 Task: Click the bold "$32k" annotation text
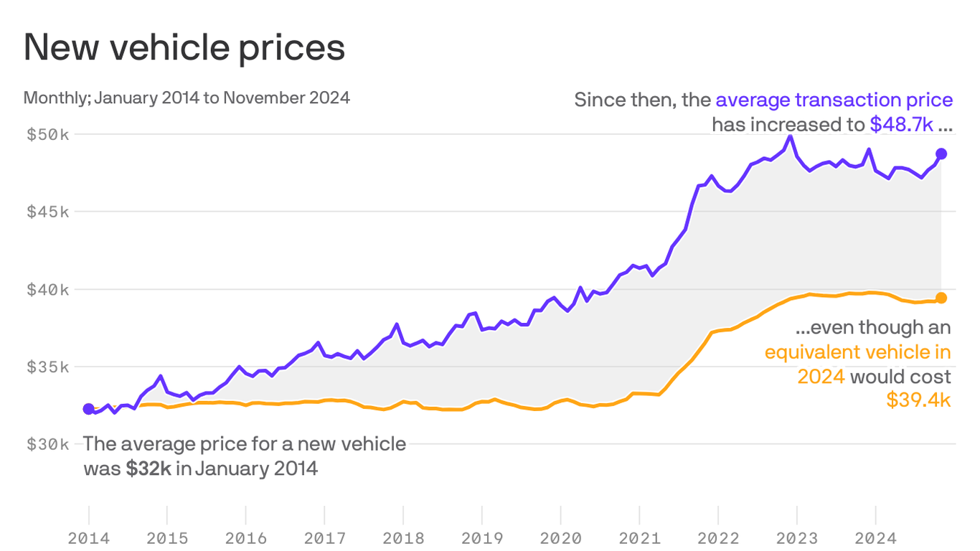[x=149, y=469]
